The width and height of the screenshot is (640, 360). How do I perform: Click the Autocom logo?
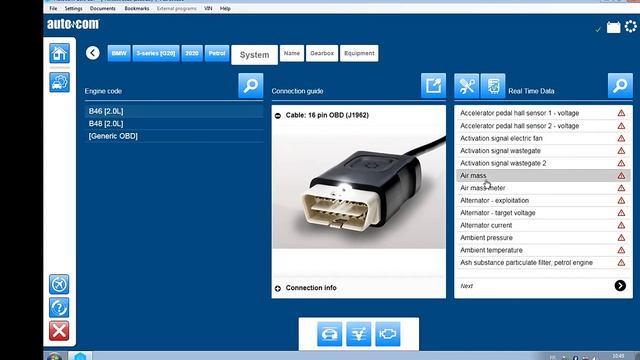73,24
